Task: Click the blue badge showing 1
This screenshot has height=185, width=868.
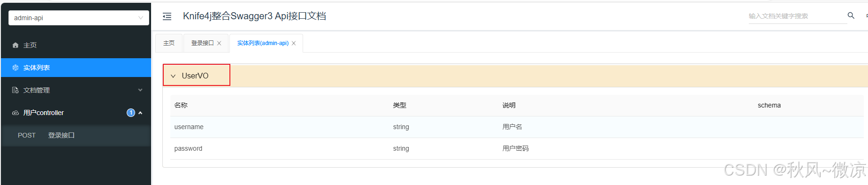Action: point(131,113)
